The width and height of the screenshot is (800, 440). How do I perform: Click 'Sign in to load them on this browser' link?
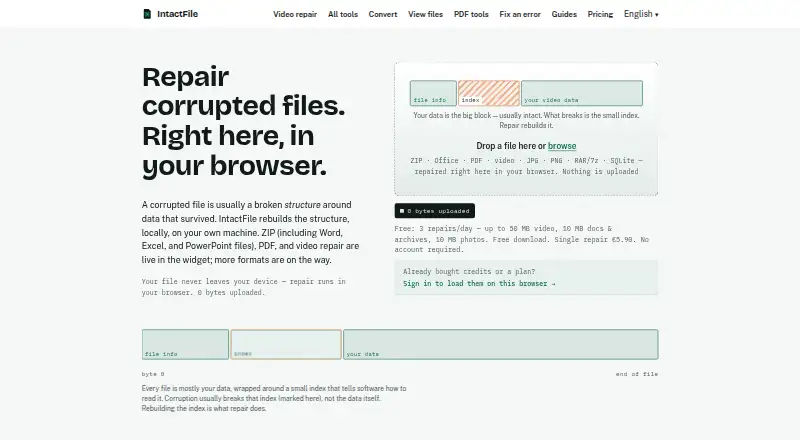click(x=479, y=283)
